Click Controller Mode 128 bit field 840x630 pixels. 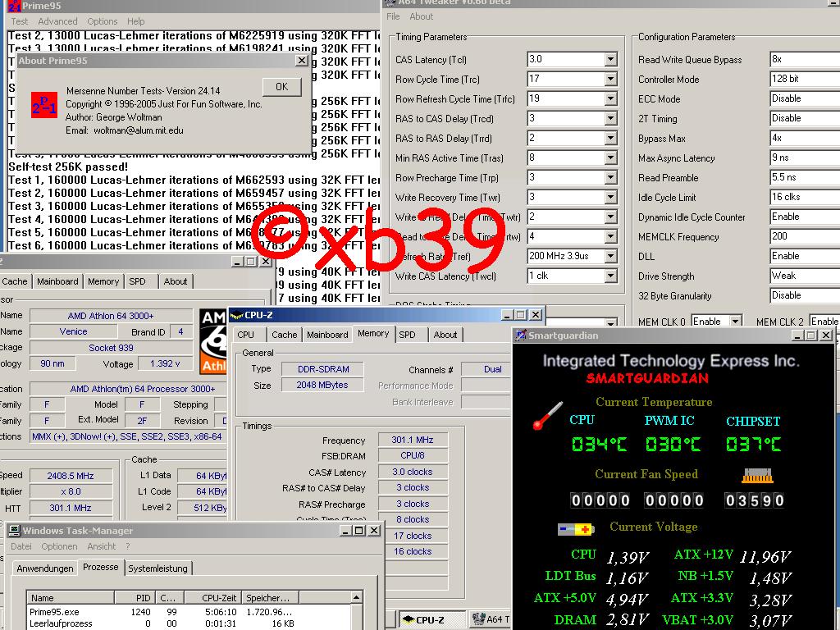click(805, 79)
